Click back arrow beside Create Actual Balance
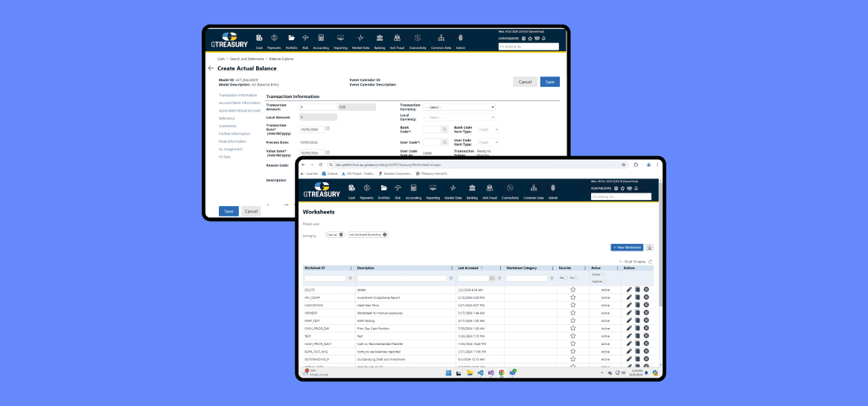The height and width of the screenshot is (406, 868). point(211,68)
